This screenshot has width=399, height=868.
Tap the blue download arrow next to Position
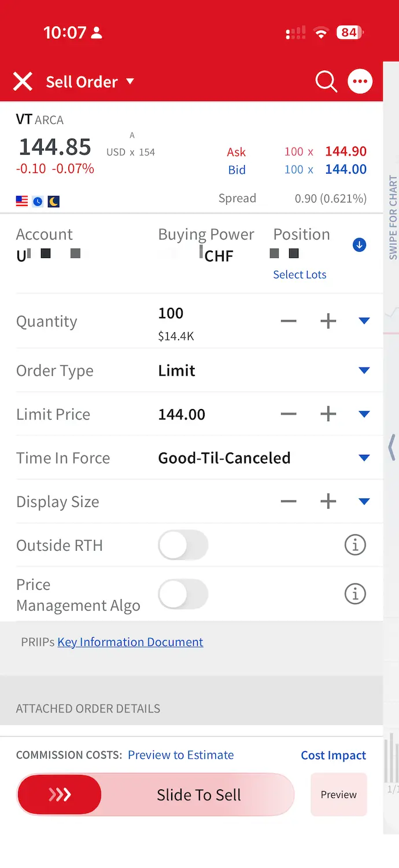coord(359,245)
